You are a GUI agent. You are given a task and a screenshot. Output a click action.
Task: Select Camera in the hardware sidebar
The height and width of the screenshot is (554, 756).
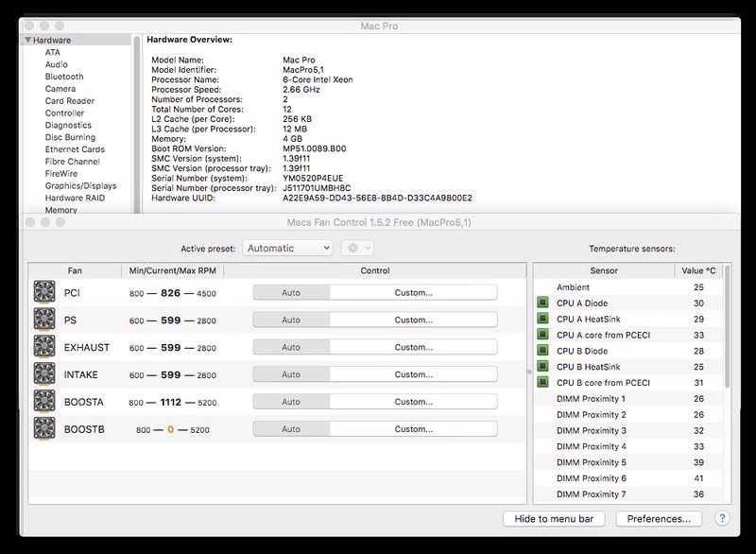(x=60, y=89)
